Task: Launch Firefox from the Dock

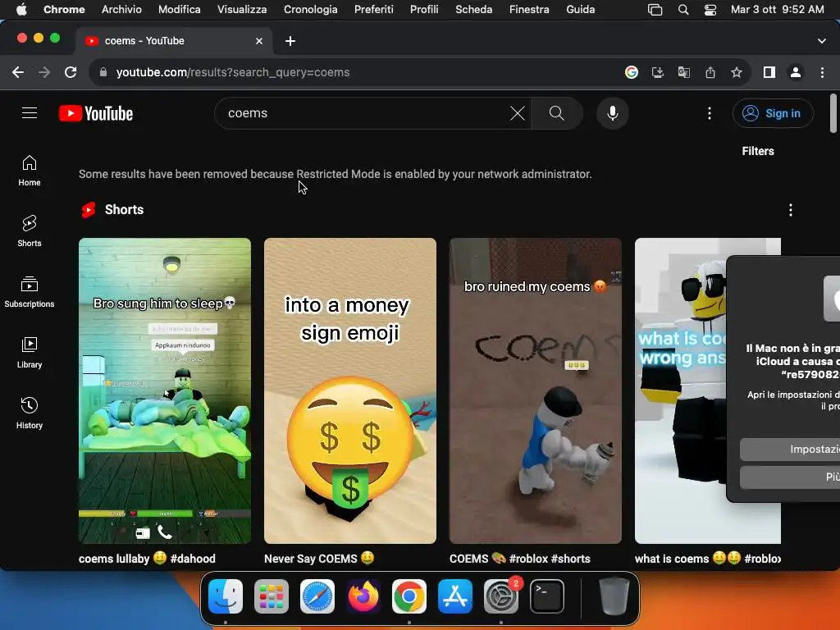Action: pos(363,596)
